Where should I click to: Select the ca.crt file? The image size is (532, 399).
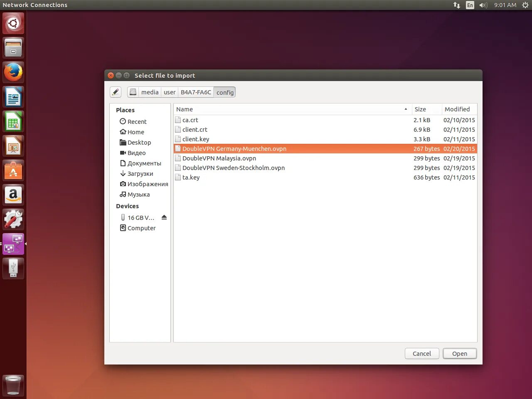[x=325, y=120]
